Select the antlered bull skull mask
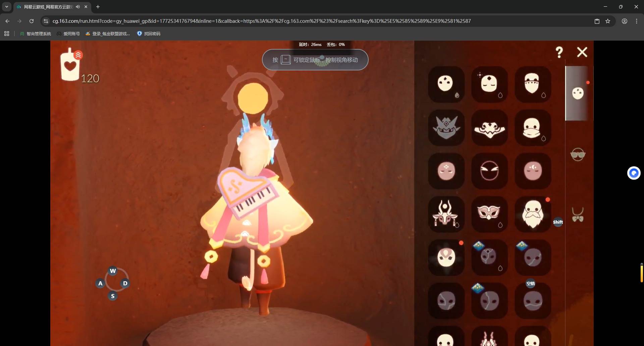 click(446, 214)
